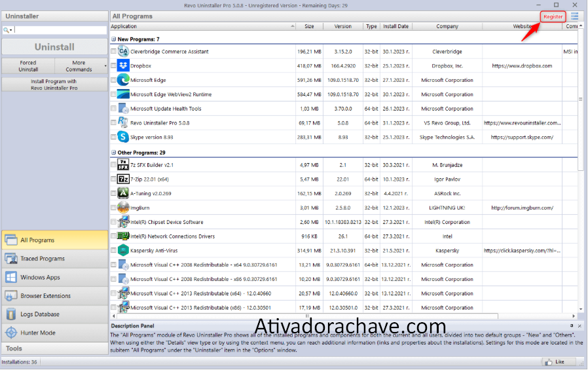Open the All Programs module

[x=55, y=240]
